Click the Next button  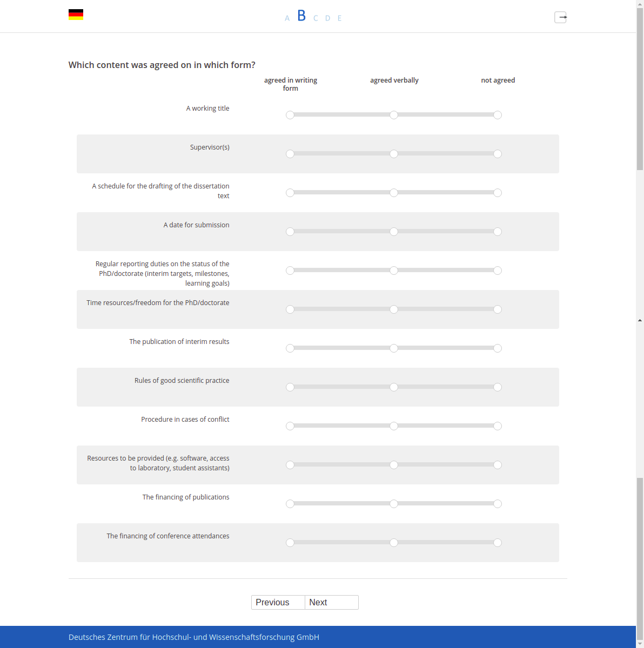(332, 603)
